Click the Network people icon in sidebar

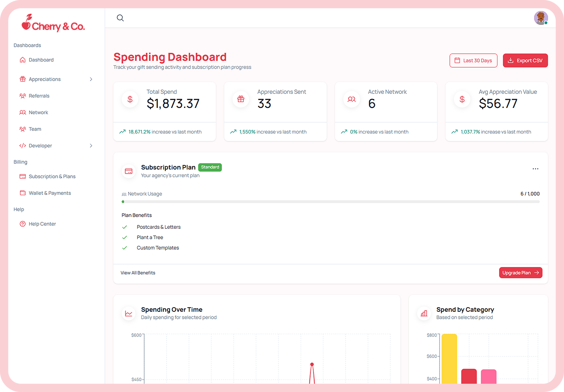point(23,112)
